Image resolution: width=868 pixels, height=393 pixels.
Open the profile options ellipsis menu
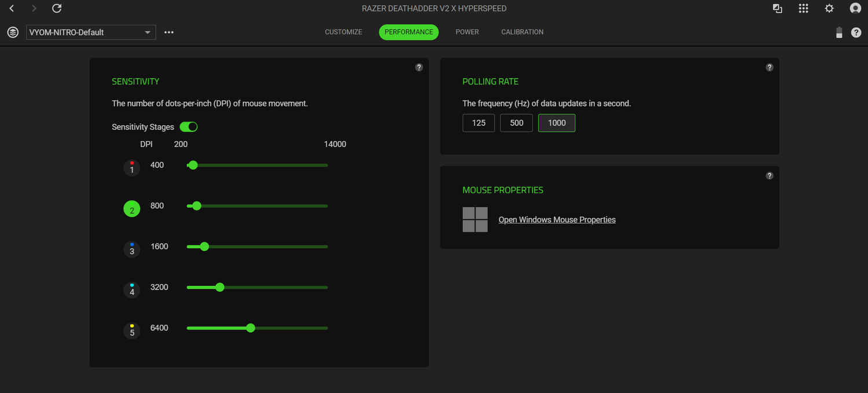pyautogui.click(x=169, y=32)
